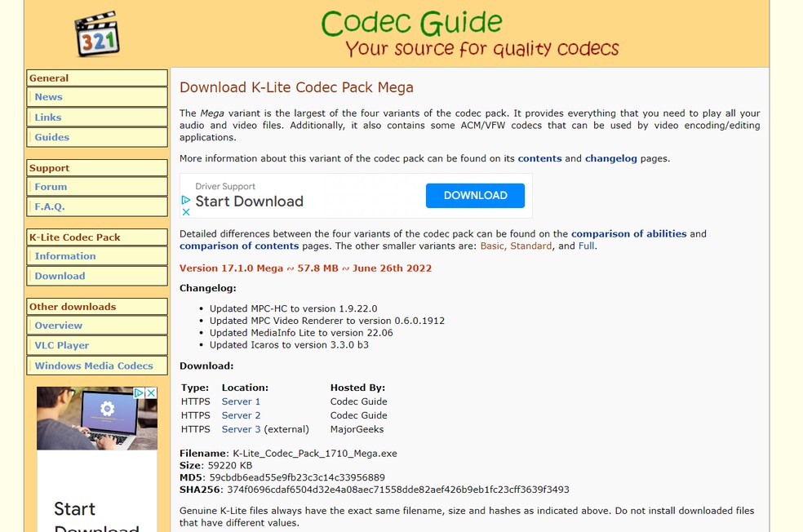Go to the K-Lite Download menu item
This screenshot has width=803, height=532.
pos(97,276)
